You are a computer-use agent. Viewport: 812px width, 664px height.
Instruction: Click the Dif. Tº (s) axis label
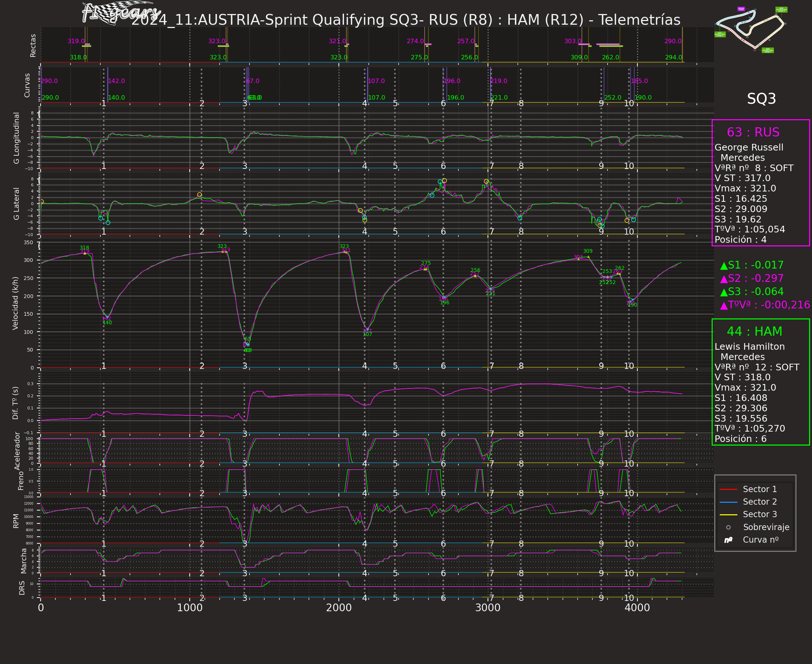pyautogui.click(x=15, y=403)
